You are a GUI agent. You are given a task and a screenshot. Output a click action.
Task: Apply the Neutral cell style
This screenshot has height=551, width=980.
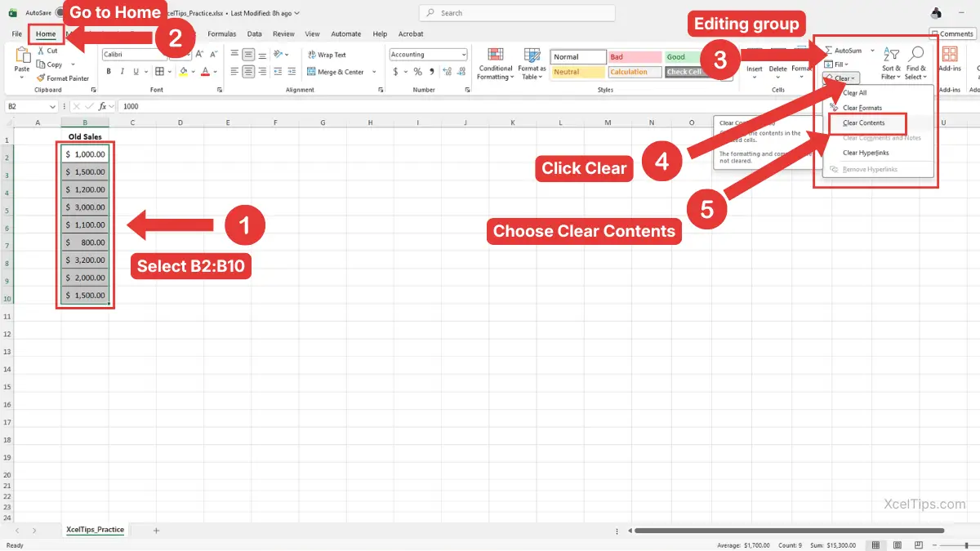click(x=577, y=72)
